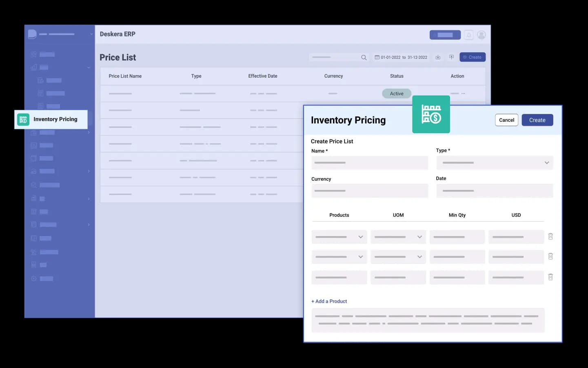Click the upload icon next to Create
The image size is (588, 368).
click(x=451, y=57)
